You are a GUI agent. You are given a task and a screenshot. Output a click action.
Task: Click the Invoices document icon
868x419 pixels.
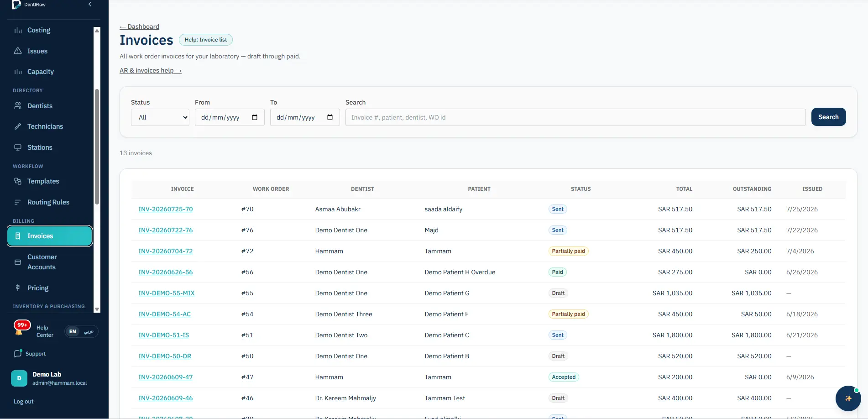(18, 236)
